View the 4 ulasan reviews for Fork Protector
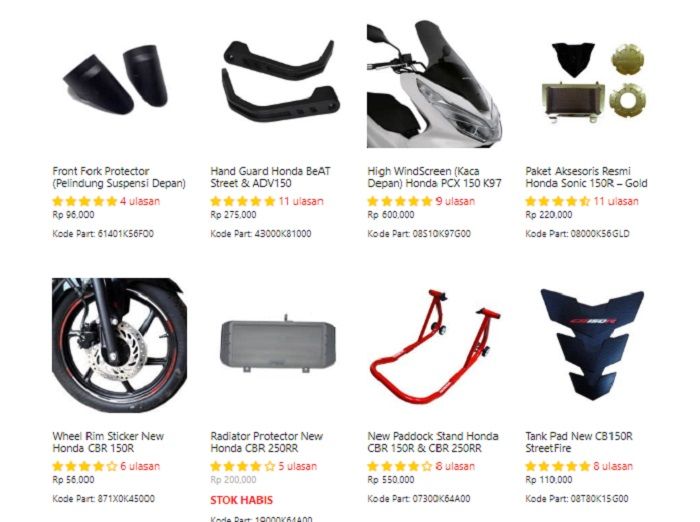 [140, 201]
